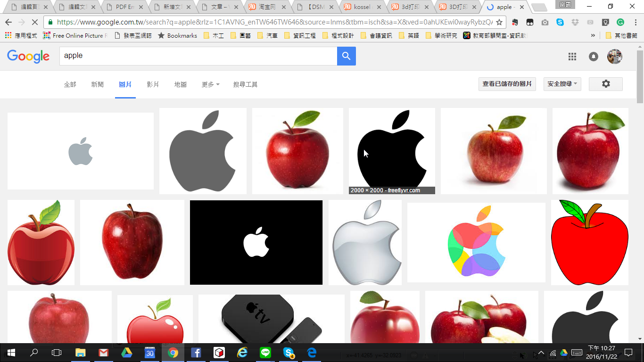Open the Apple TV box image
Image resolution: width=644 pixels, height=362 pixels.
[x=272, y=319]
